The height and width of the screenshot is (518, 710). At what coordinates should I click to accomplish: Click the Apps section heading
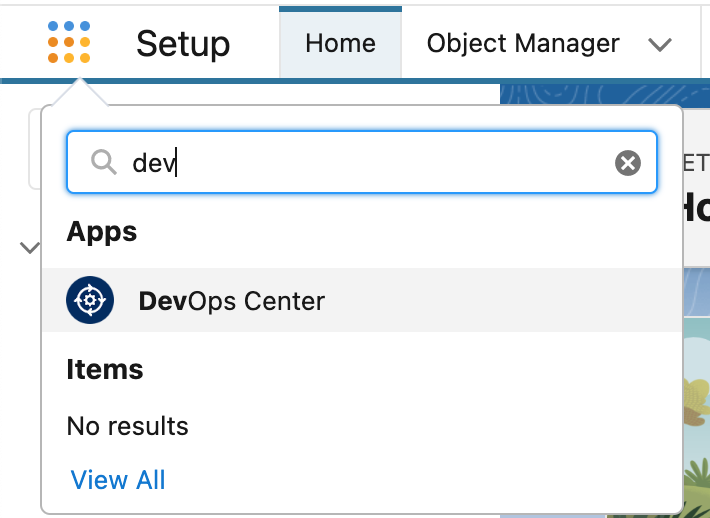click(x=101, y=232)
